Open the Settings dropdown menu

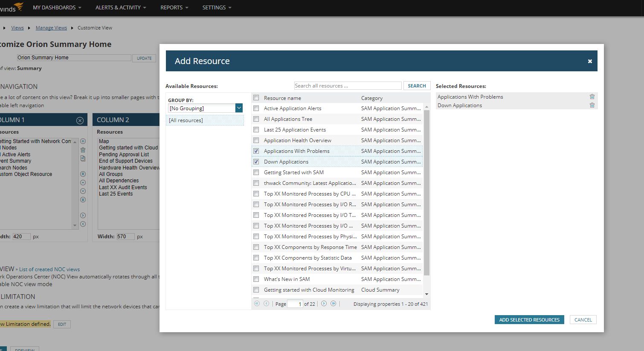[217, 8]
